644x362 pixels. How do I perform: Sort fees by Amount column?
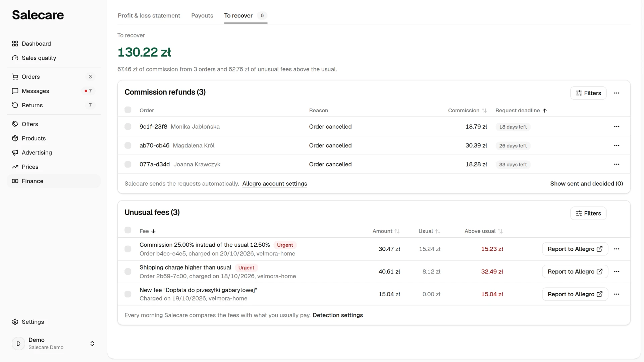[386, 231]
